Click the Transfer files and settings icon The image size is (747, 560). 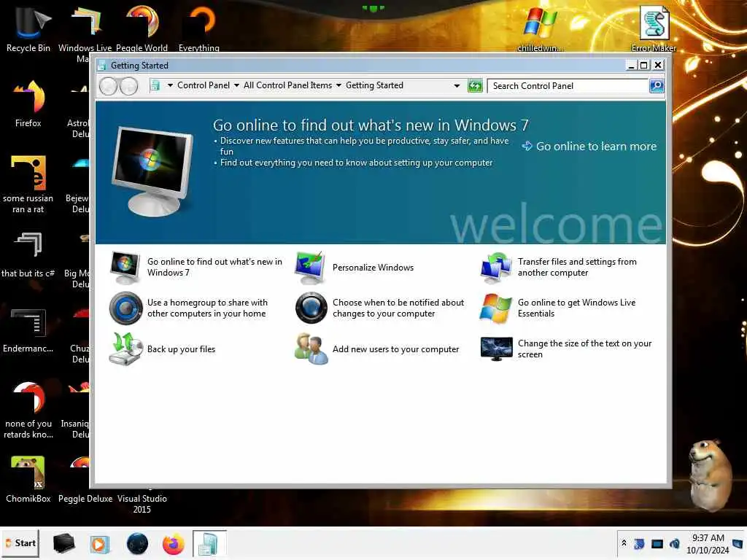pyautogui.click(x=496, y=268)
